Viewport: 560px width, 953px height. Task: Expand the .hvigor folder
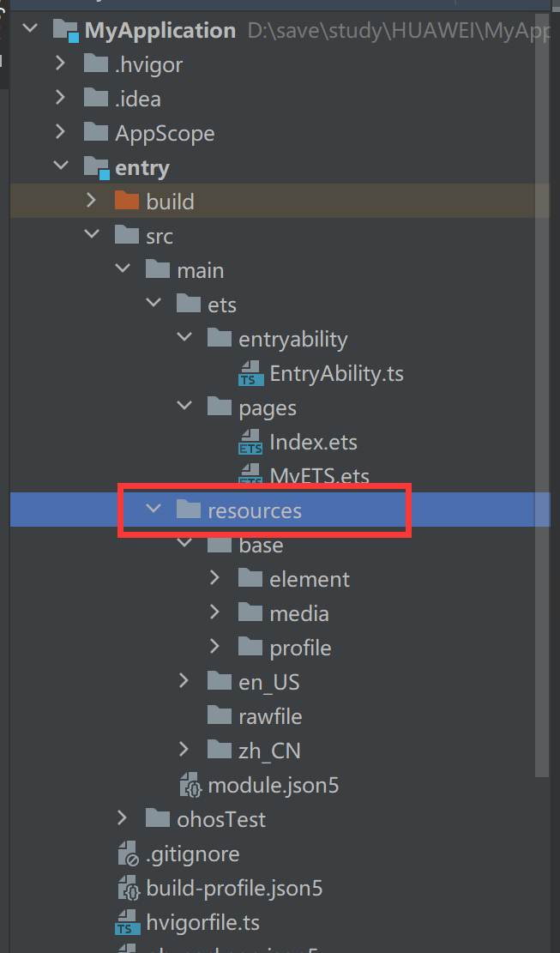click(x=60, y=63)
